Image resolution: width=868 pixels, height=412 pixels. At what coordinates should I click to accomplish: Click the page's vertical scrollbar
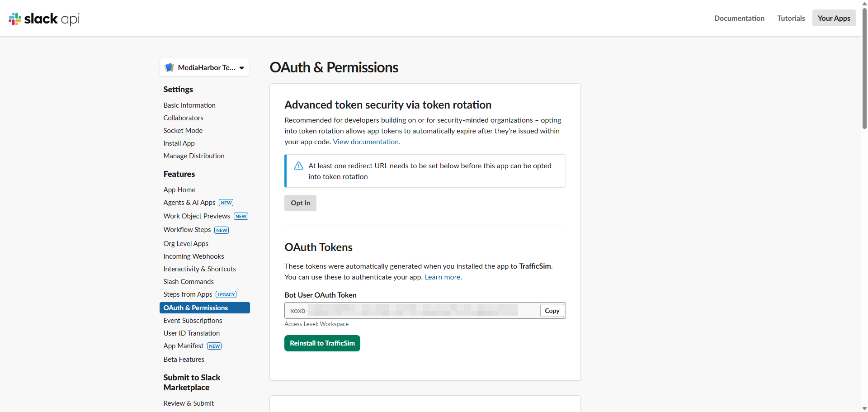(x=864, y=68)
